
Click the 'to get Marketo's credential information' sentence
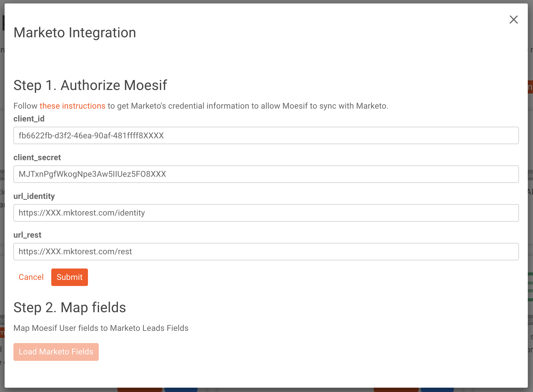click(x=248, y=106)
